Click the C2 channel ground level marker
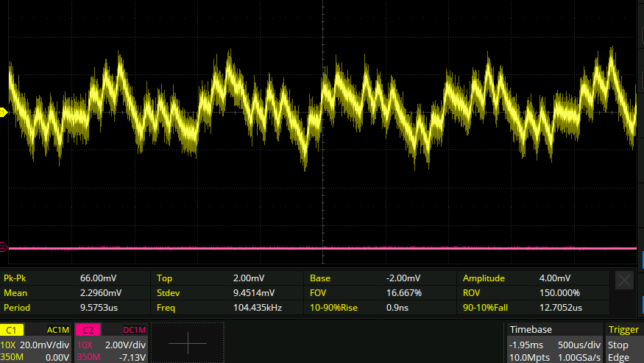Image resolution: width=644 pixels, height=363 pixels. click(3, 247)
